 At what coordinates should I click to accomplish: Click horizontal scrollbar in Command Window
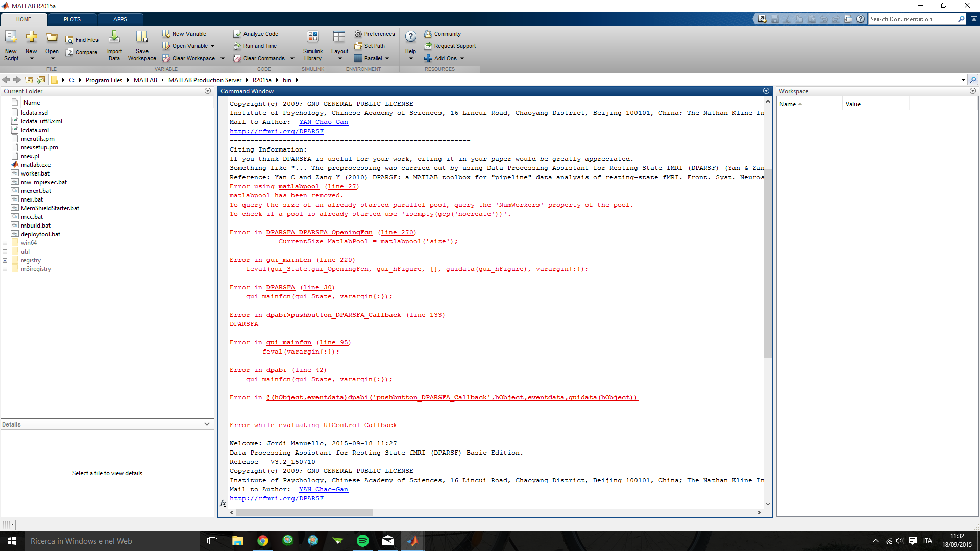pyautogui.click(x=304, y=512)
